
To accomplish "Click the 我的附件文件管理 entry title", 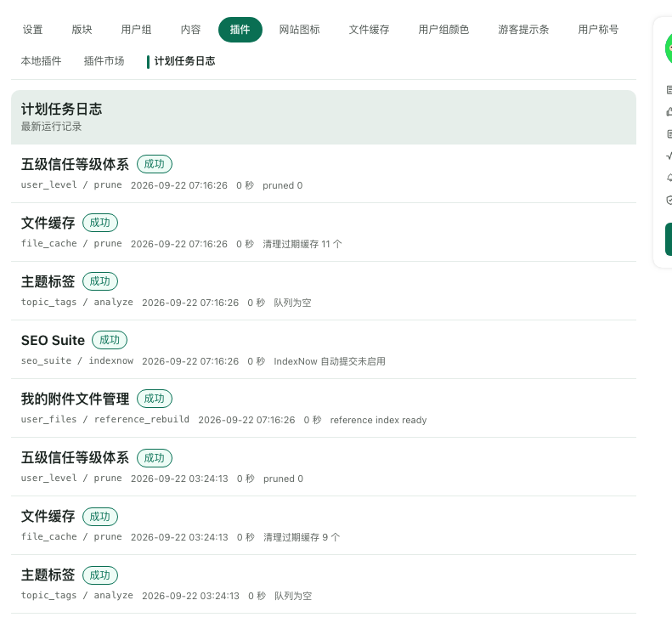I will [x=75, y=399].
